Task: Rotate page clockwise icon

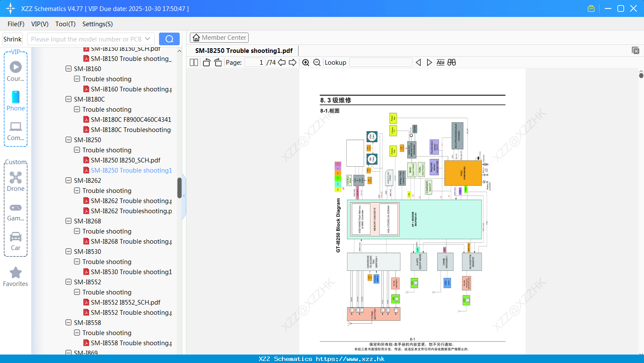Action: pos(218,62)
